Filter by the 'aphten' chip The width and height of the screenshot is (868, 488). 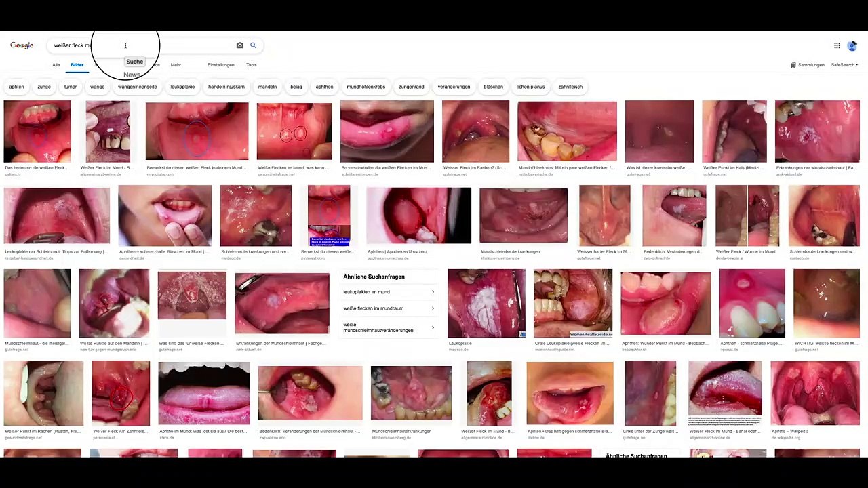16,87
